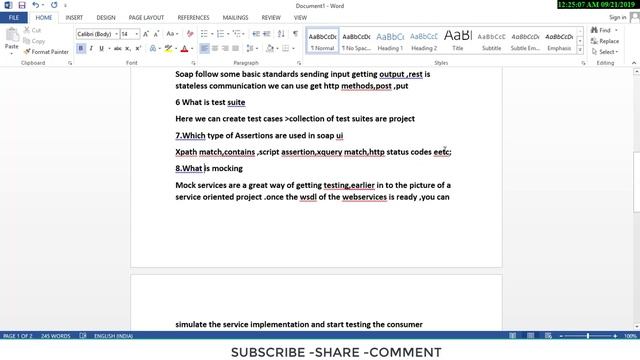Switch to the VIEW tab
640x360 pixels.
tap(300, 18)
